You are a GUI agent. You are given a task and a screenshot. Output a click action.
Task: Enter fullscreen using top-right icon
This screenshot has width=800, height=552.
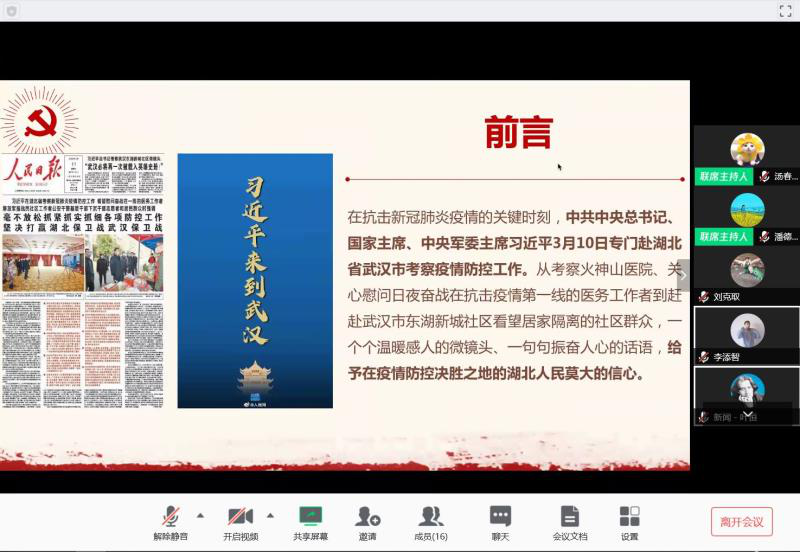(x=785, y=10)
